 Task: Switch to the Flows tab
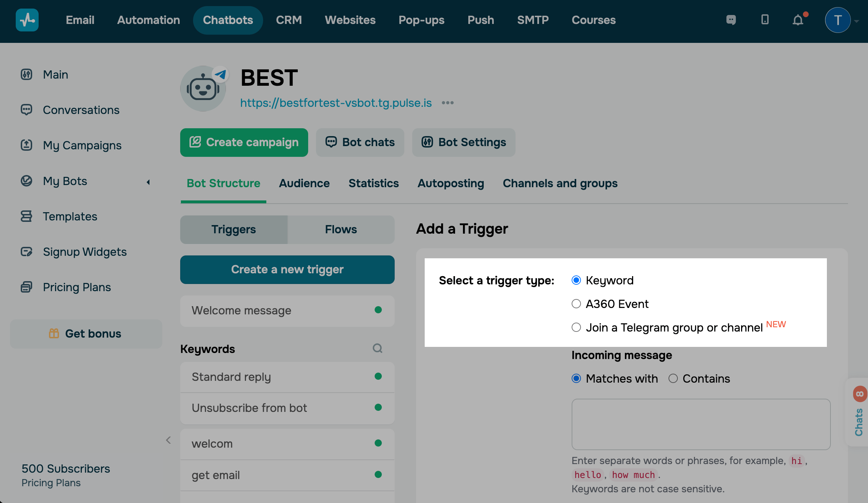341,229
